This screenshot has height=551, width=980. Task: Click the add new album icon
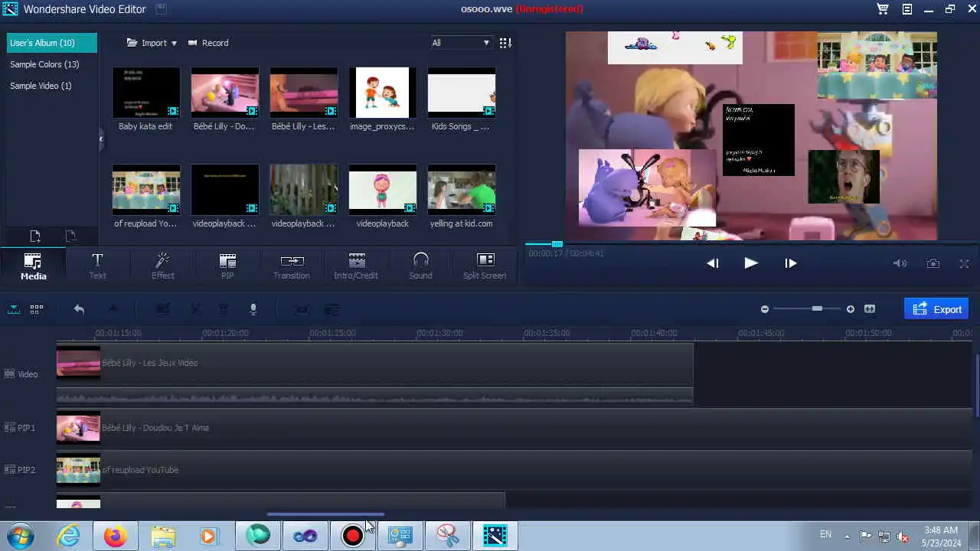coord(35,236)
